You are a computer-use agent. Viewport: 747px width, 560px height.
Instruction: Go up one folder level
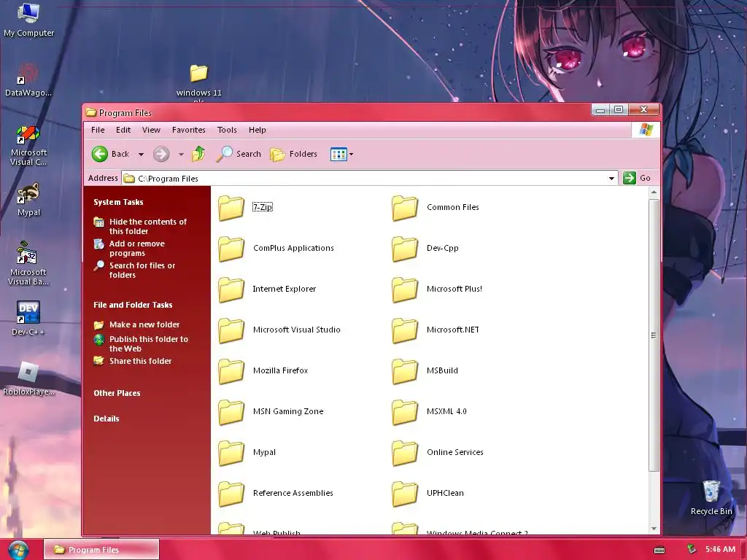pyautogui.click(x=198, y=154)
